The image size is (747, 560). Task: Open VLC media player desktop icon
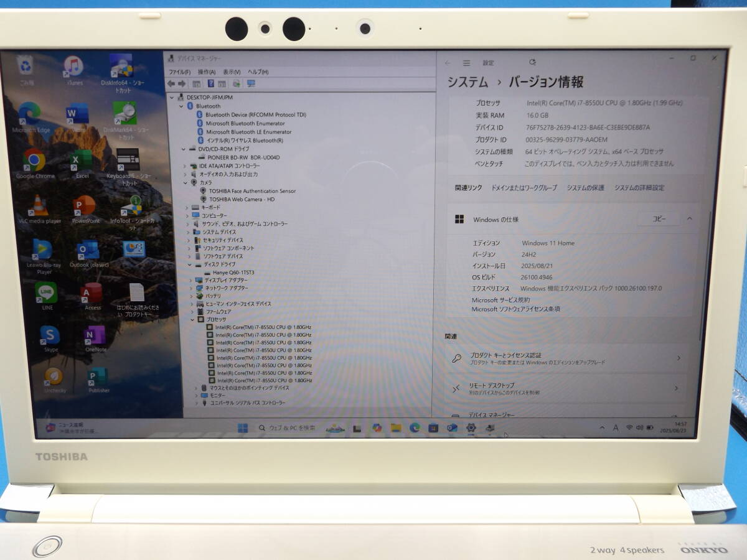[40, 210]
